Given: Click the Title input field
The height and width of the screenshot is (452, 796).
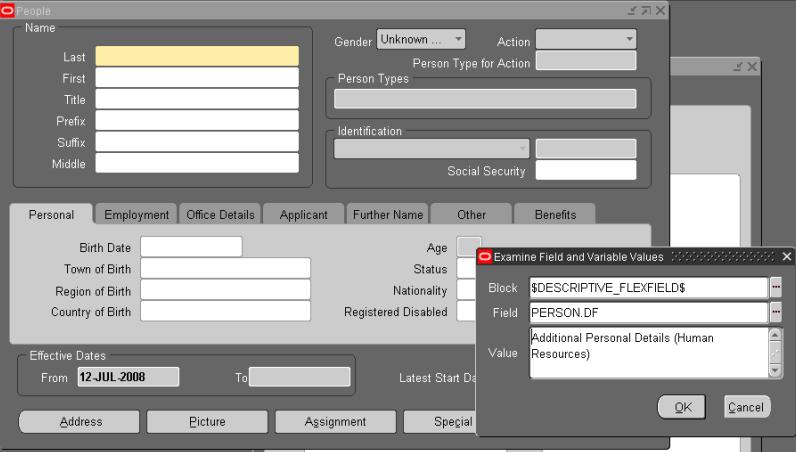Looking at the screenshot, I should 197,100.
